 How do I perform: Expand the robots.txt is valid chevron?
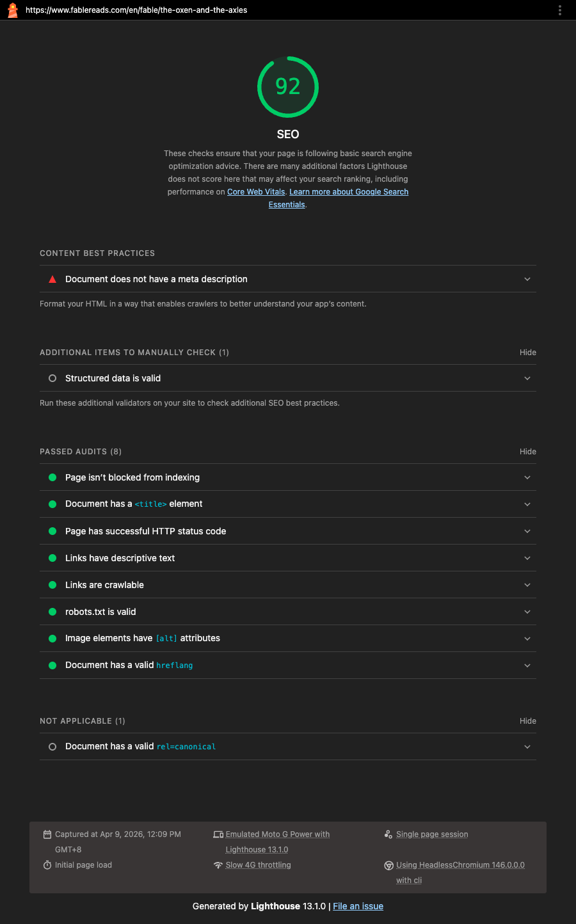(527, 612)
